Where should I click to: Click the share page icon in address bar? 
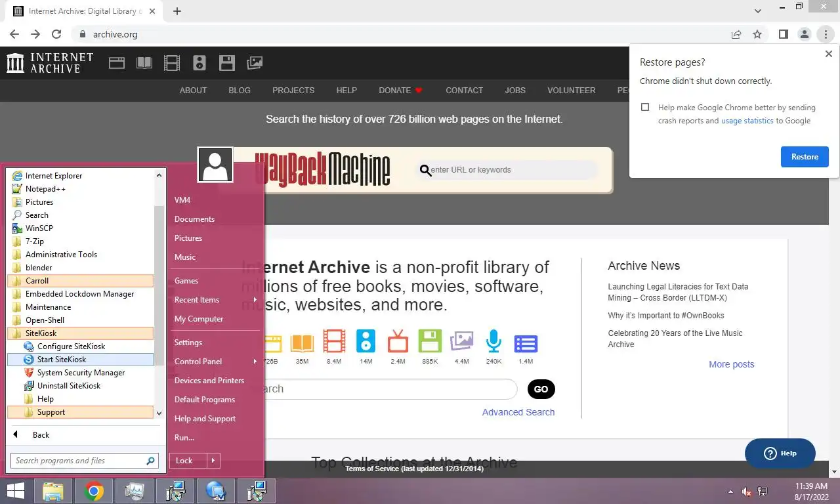tap(736, 34)
